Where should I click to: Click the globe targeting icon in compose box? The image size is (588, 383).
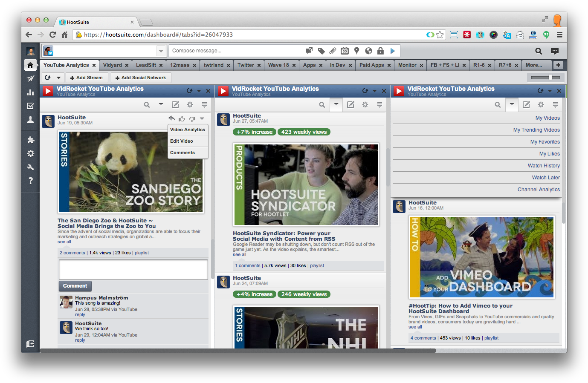(x=368, y=51)
